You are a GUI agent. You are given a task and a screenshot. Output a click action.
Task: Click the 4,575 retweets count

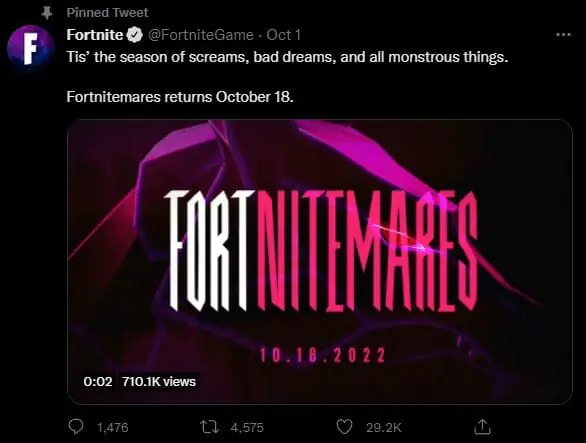247,427
